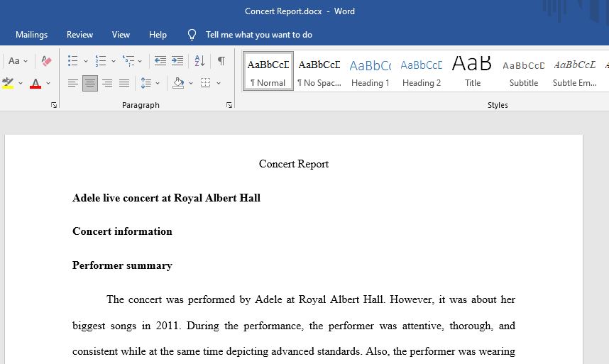609x364 pixels.
Task: Open the Mailings ribbon tab
Action: (x=31, y=35)
